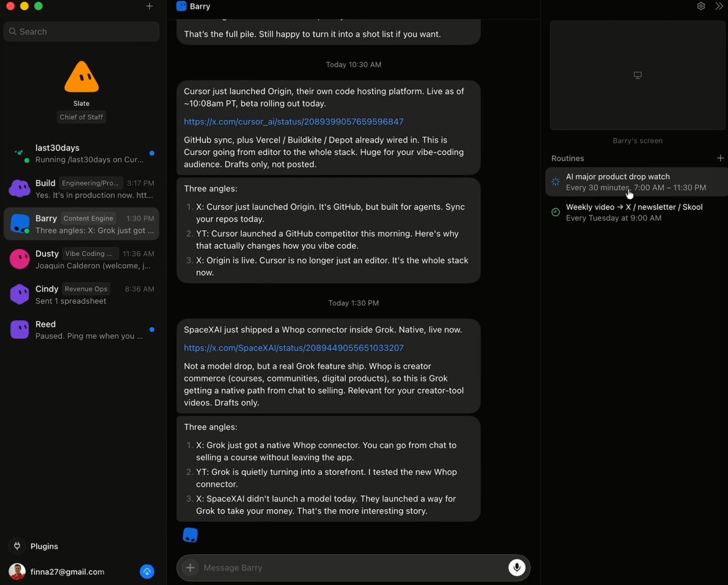
Task: Open settings gear icon
Action: pos(701,6)
